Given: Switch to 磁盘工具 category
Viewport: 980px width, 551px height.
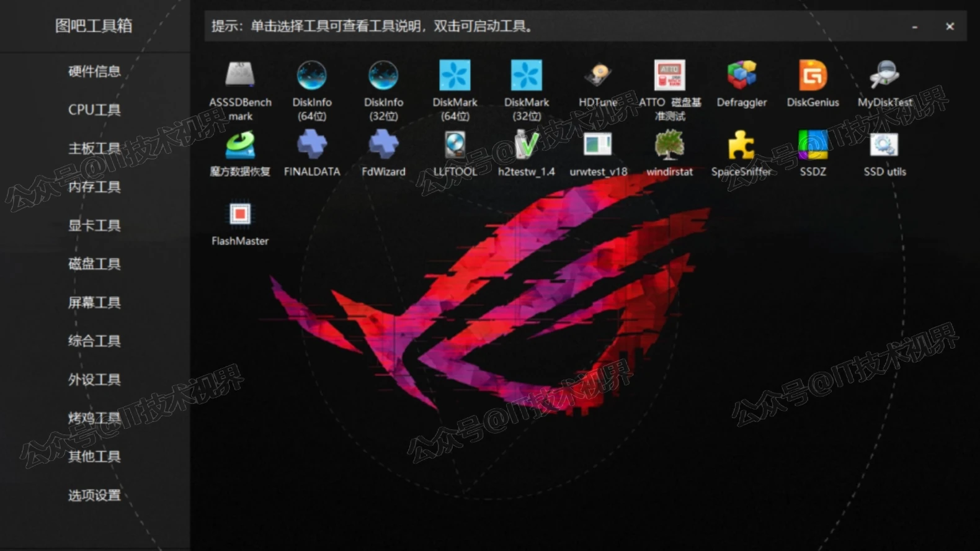Looking at the screenshot, I should click(x=94, y=264).
